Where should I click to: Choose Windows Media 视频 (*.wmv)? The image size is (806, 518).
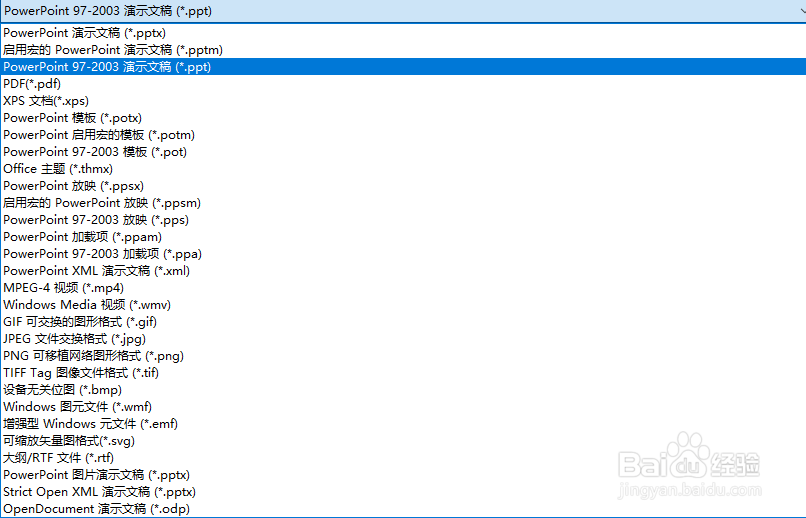(403, 304)
